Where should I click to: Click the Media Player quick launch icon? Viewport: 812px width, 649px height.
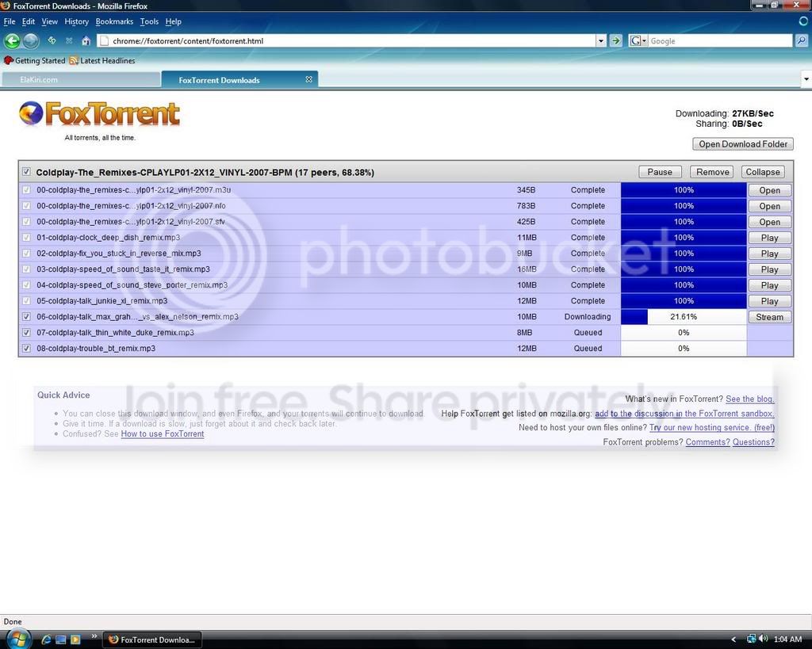[75, 639]
